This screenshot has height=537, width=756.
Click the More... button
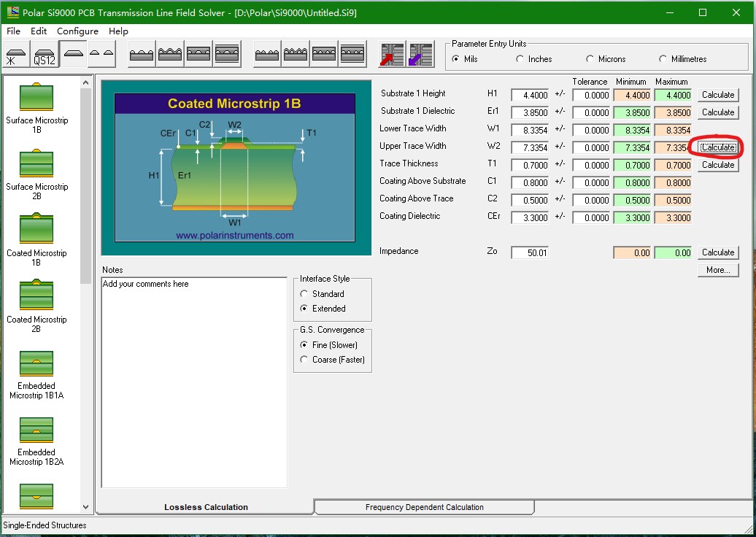click(718, 270)
